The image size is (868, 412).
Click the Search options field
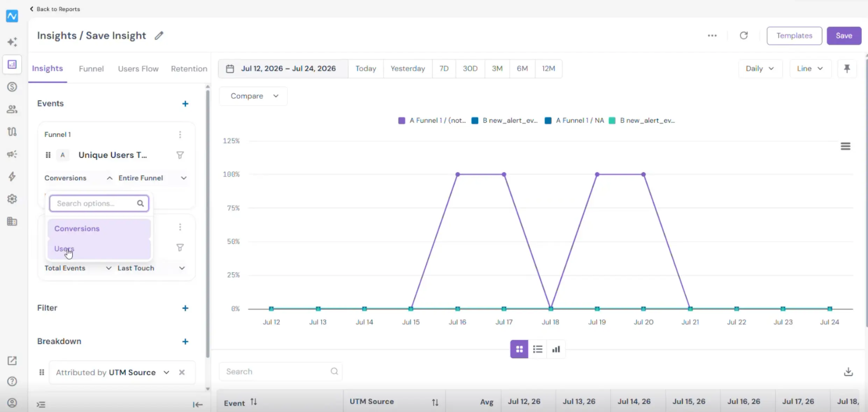pos(99,204)
